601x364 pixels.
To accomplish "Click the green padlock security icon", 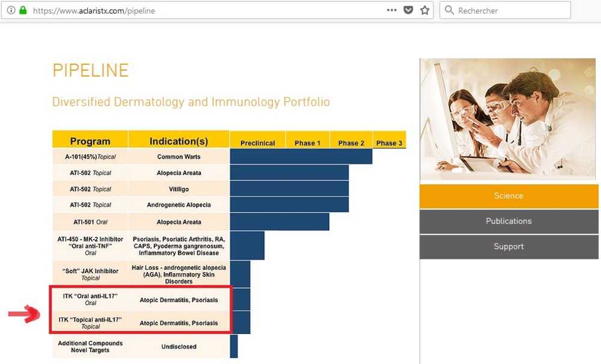I will click(x=23, y=10).
